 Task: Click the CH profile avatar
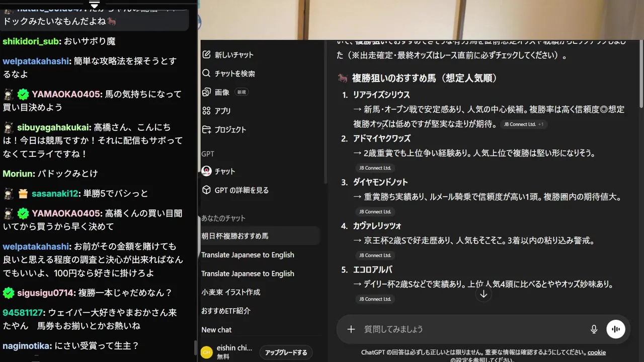(206, 352)
